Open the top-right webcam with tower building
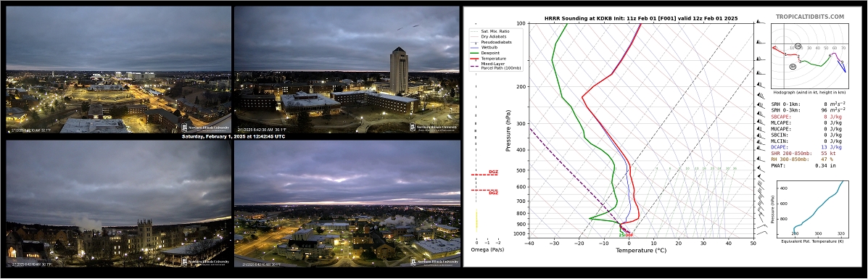This screenshot has height=279, width=868. [347, 69]
